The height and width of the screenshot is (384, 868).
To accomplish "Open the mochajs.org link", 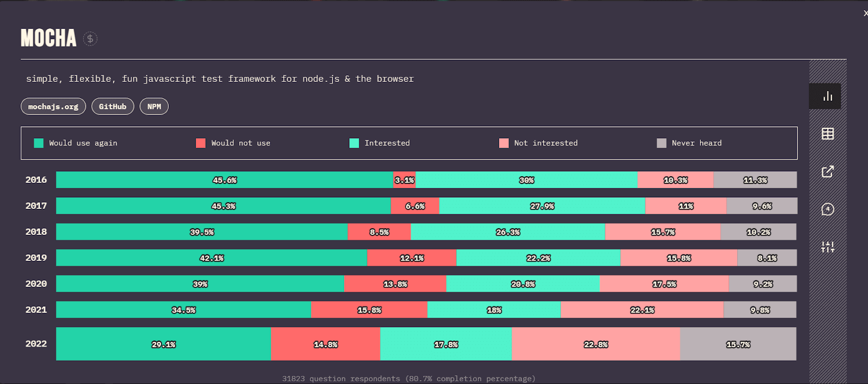I will (x=53, y=106).
